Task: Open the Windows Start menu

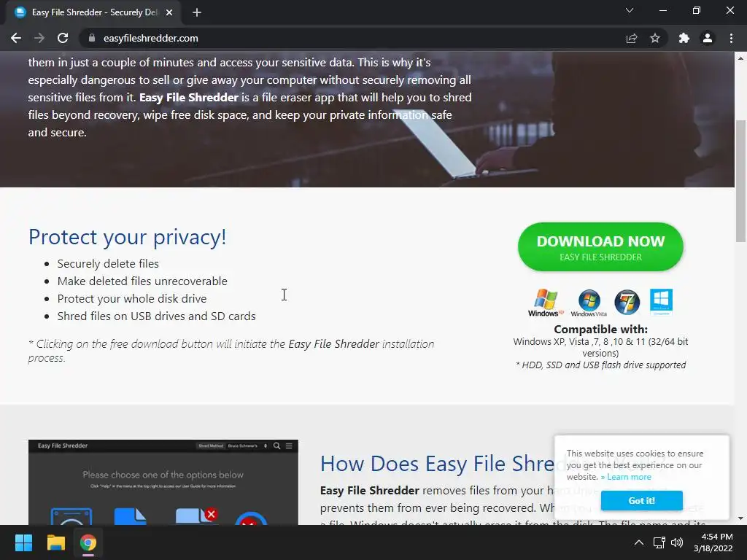Action: 23,542
